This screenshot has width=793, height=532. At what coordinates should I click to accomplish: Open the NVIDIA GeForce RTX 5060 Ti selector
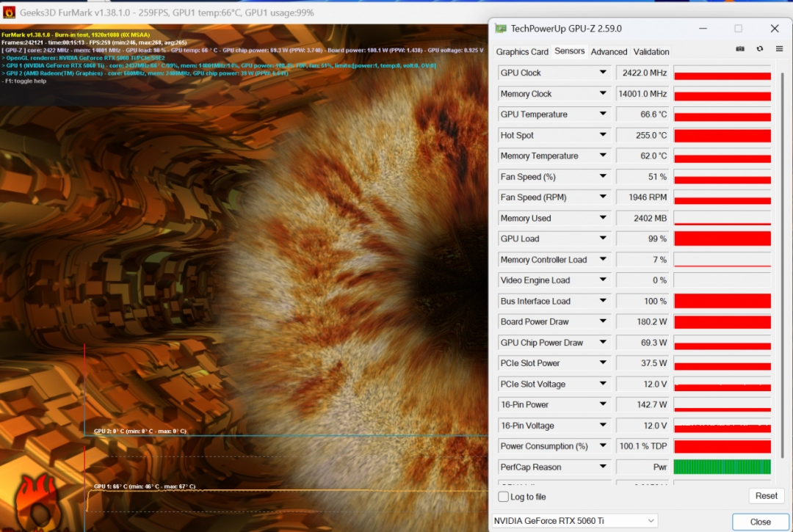[574, 521]
